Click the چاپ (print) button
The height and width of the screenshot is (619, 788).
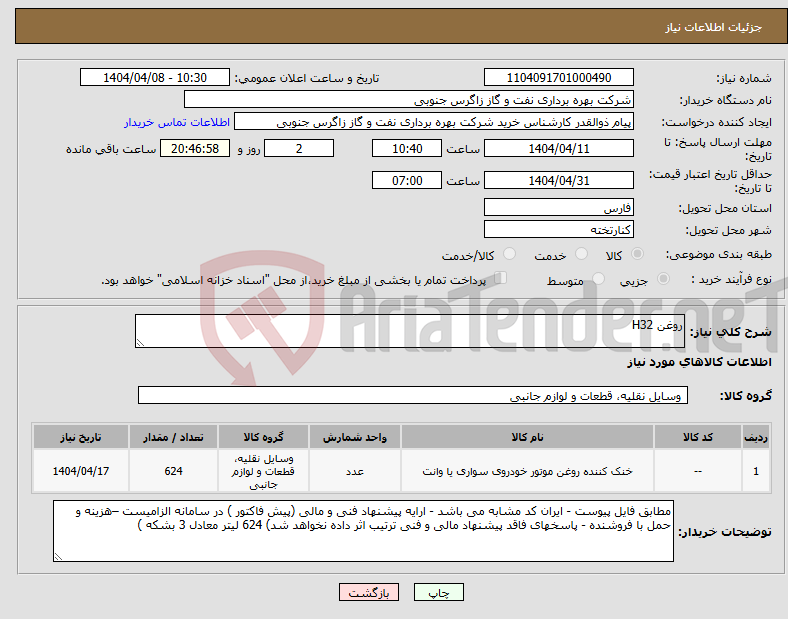pyautogui.click(x=438, y=592)
